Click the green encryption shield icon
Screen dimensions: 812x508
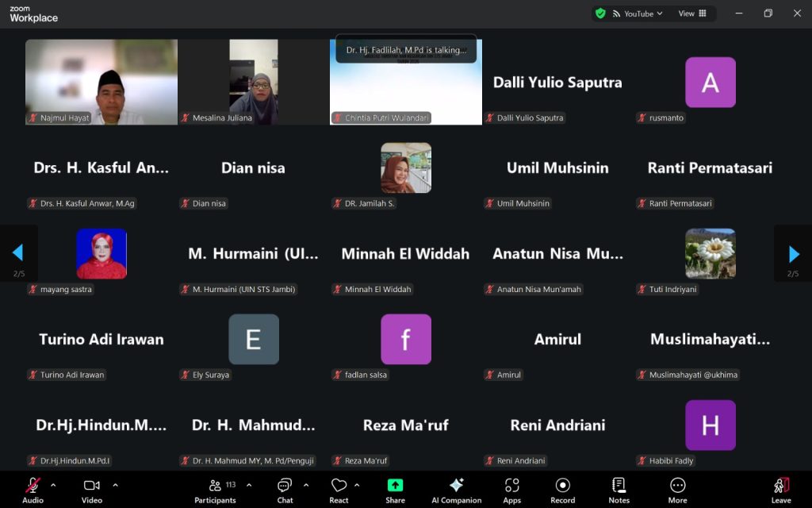coord(600,13)
